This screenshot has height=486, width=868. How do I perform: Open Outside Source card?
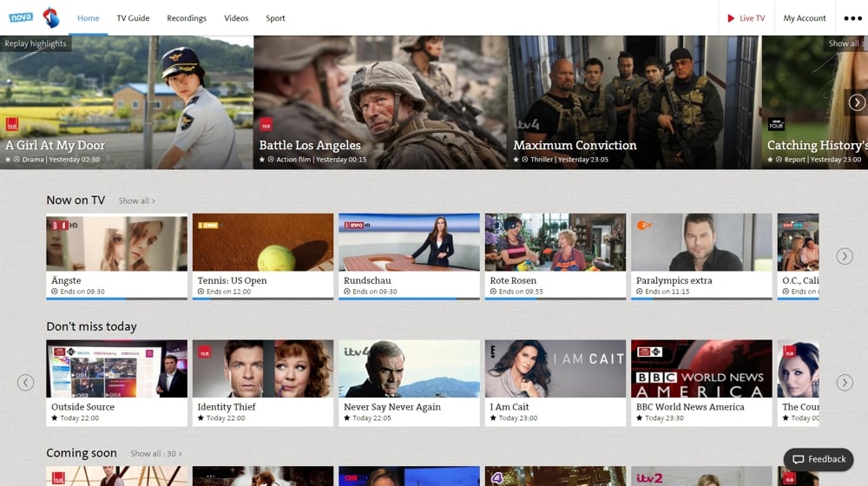pyautogui.click(x=117, y=383)
